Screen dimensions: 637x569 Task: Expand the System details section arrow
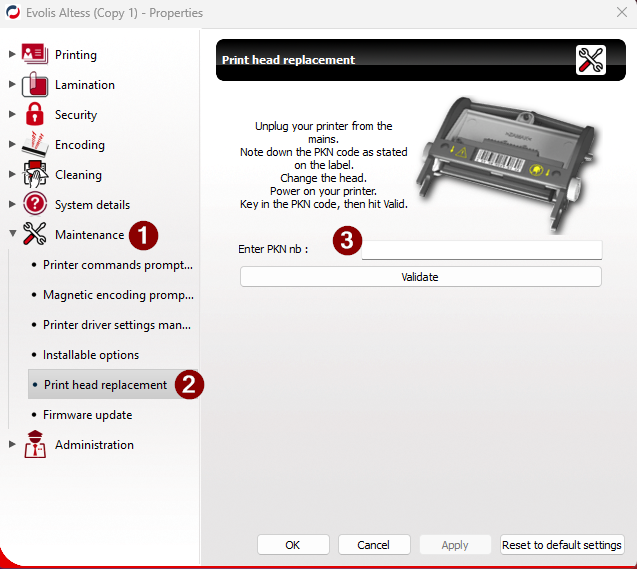click(12, 204)
